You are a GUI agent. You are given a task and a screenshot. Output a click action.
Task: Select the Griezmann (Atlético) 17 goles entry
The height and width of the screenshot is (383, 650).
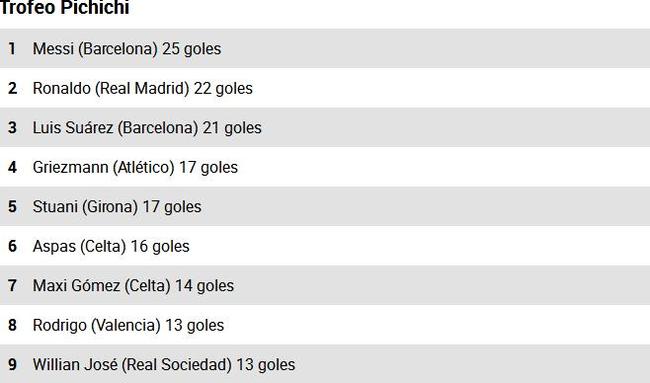(x=325, y=167)
